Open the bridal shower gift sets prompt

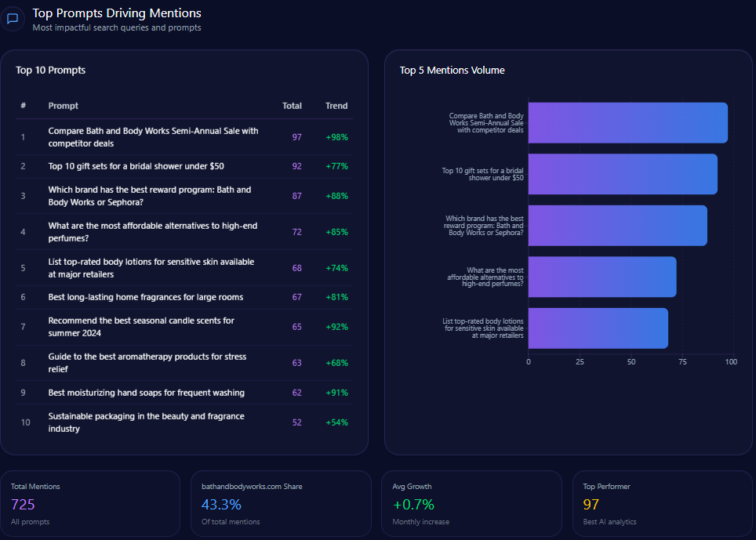136,166
